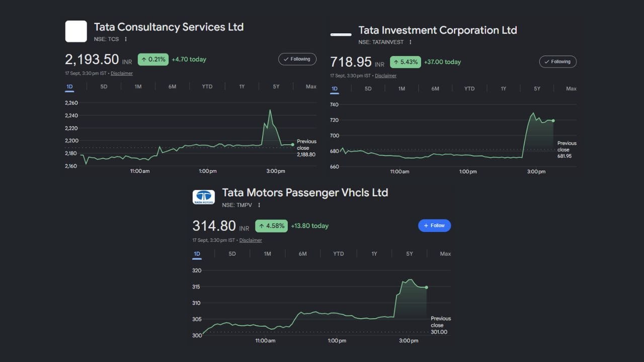Switch the Tata Motors chart to YTD

[x=339, y=254]
